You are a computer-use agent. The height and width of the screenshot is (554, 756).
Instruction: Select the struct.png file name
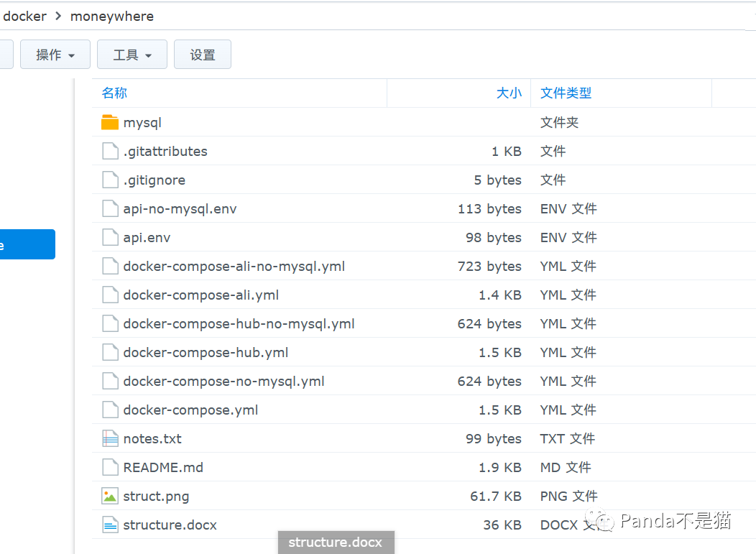point(156,496)
